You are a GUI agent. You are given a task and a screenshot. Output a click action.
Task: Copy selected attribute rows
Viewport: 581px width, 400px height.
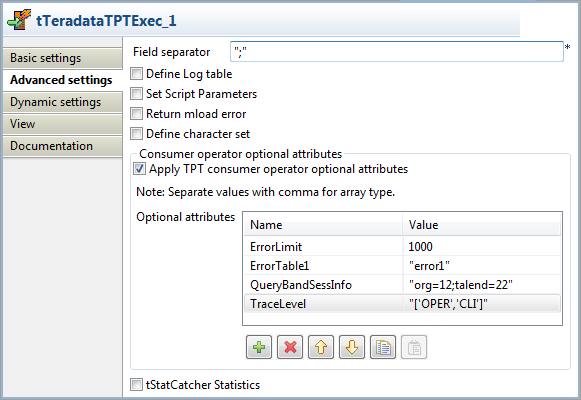point(383,347)
